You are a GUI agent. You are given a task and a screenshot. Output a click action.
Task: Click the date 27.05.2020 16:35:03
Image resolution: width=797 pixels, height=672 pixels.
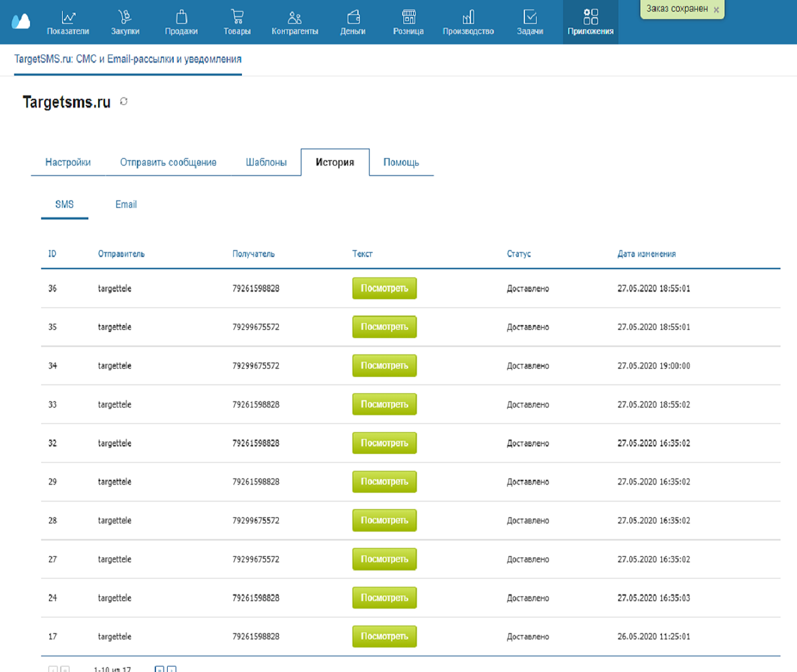654,598
